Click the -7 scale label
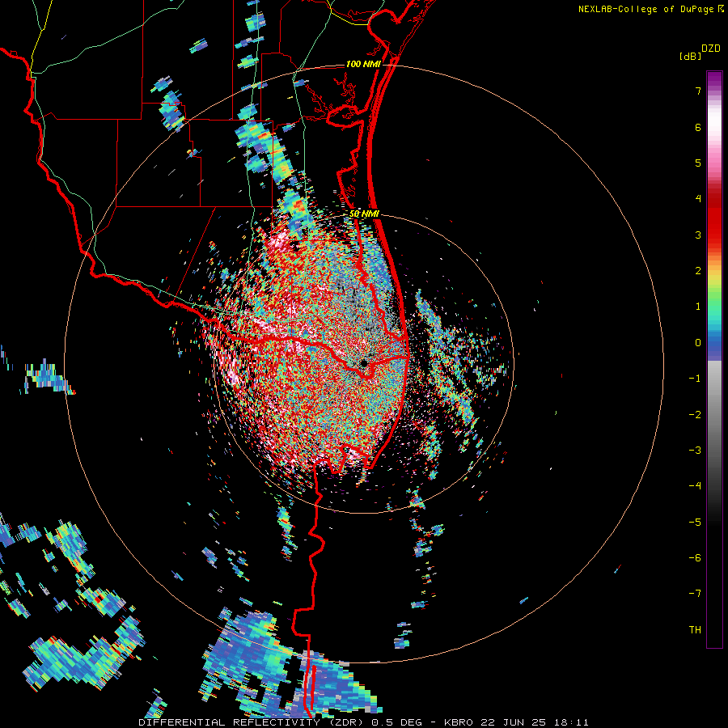 (695, 594)
